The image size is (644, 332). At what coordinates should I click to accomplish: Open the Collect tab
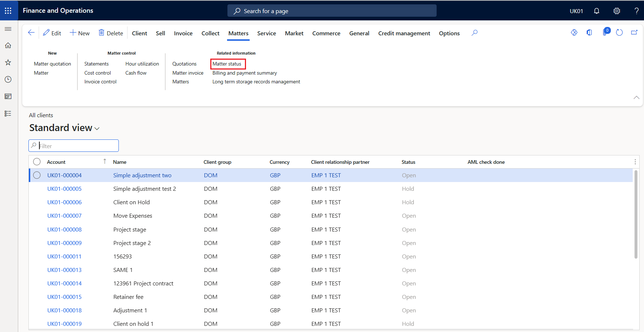210,33
